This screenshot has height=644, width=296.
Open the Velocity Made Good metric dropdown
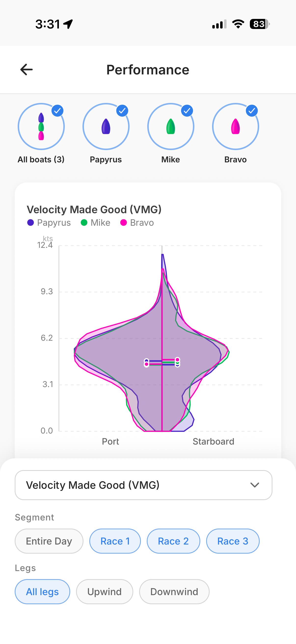pos(143,485)
